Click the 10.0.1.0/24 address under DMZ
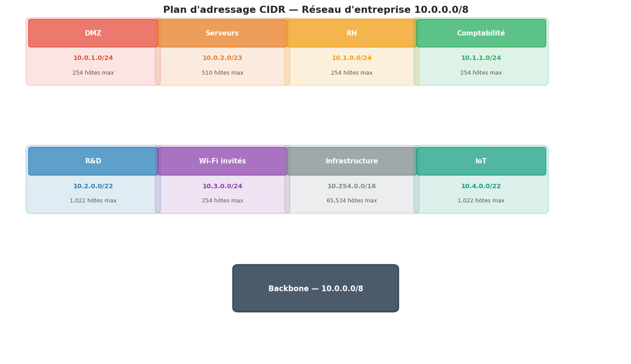631x364 pixels. 93,58
